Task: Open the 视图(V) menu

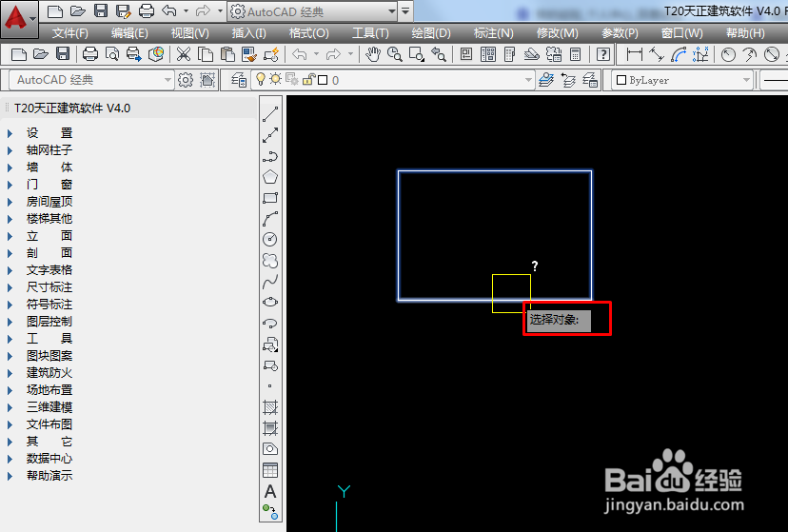Action: 189,33
